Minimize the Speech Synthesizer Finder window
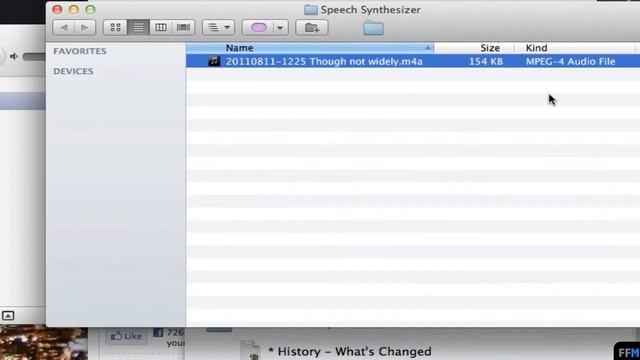Screen dimensions: 640x360 pyautogui.click(x=74, y=9)
